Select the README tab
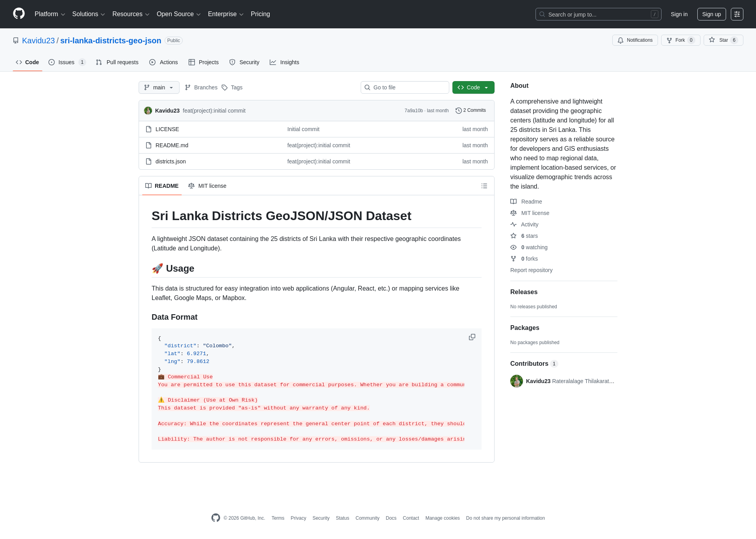The height and width of the screenshot is (539, 756). pos(162,186)
